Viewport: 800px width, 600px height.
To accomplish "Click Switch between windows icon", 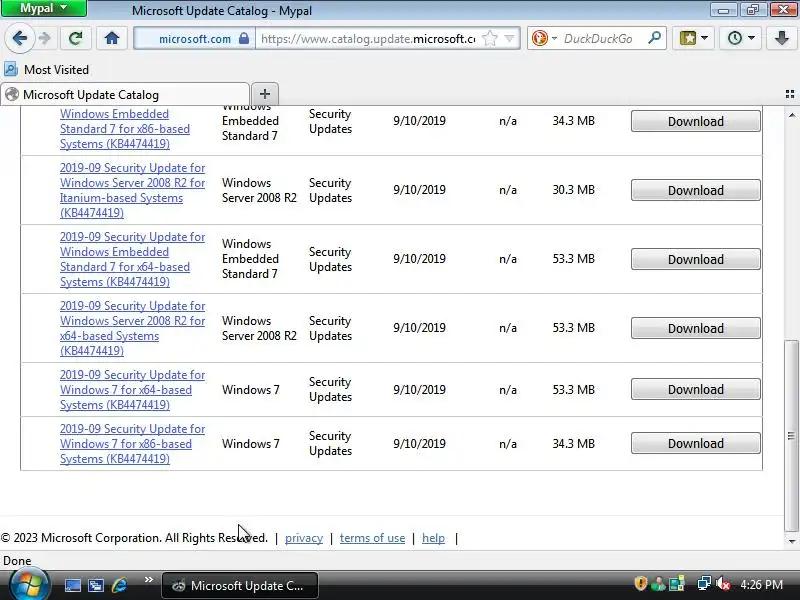I will 95,585.
